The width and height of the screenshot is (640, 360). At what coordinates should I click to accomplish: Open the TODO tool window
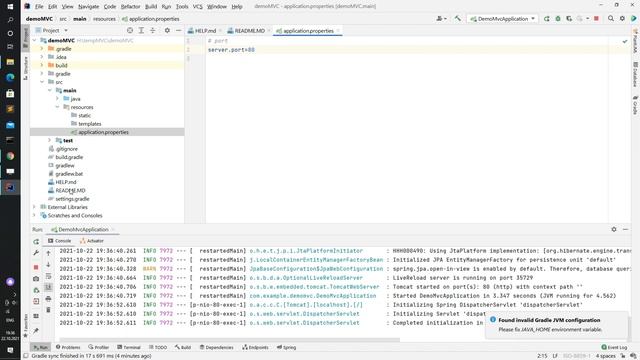click(x=158, y=347)
